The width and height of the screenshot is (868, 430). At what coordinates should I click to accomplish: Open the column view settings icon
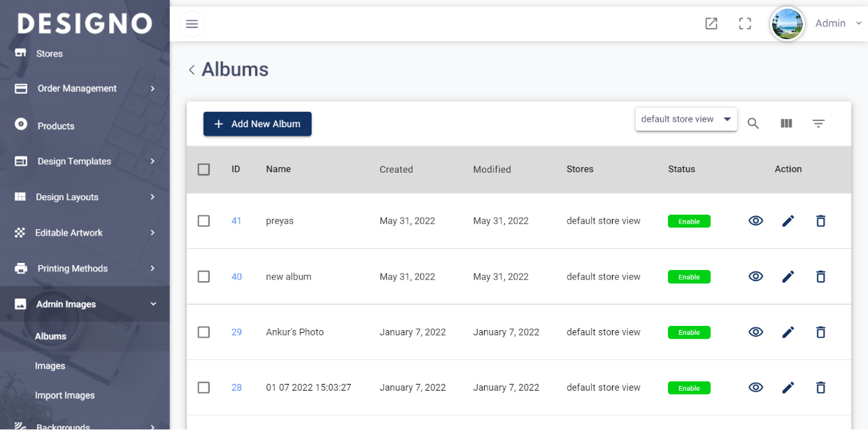786,124
